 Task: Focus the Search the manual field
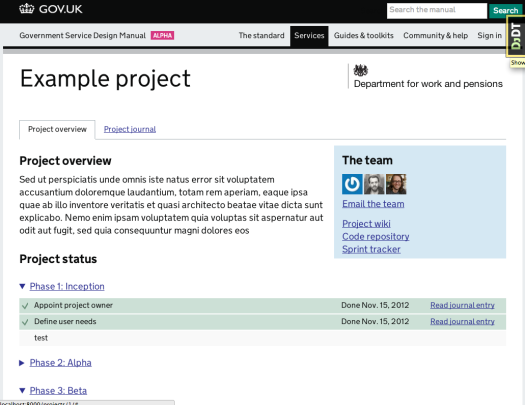pyautogui.click(x=437, y=11)
